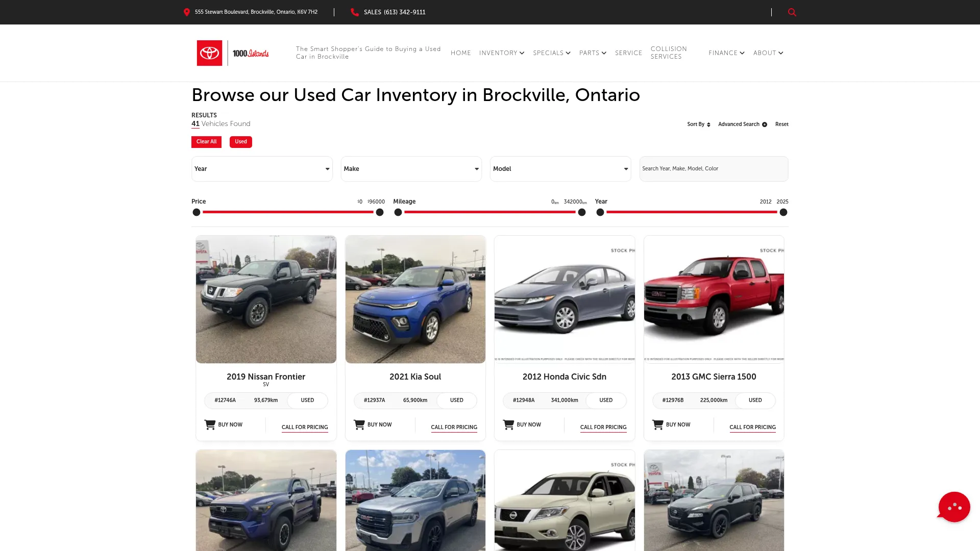980x551 pixels.
Task: Expand the About menu chevron
Action: [781, 53]
